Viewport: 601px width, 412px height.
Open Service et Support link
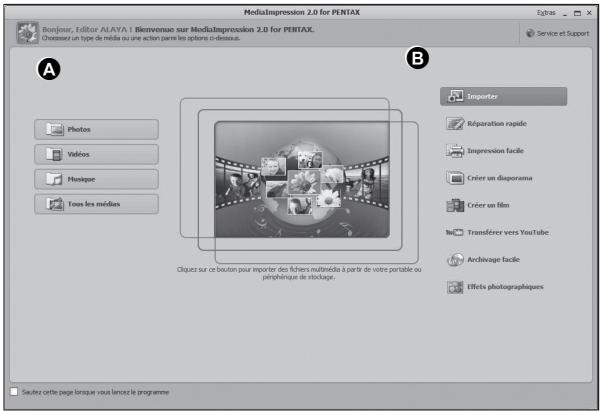tap(563, 33)
